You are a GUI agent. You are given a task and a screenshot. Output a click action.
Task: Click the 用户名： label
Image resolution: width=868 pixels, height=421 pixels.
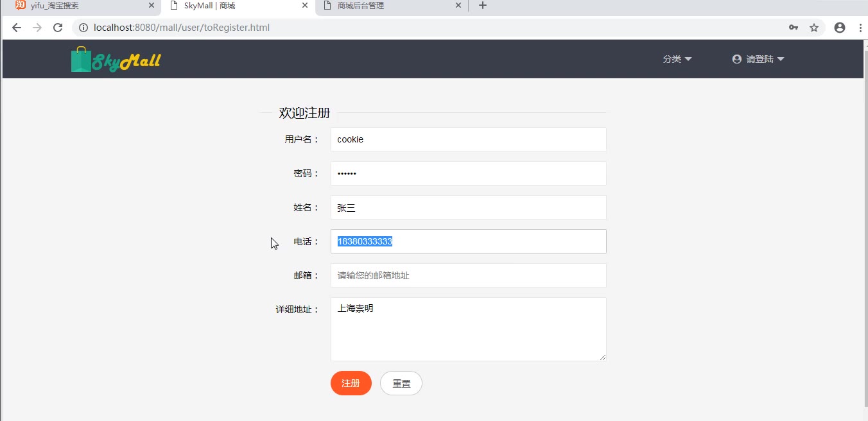tap(302, 139)
